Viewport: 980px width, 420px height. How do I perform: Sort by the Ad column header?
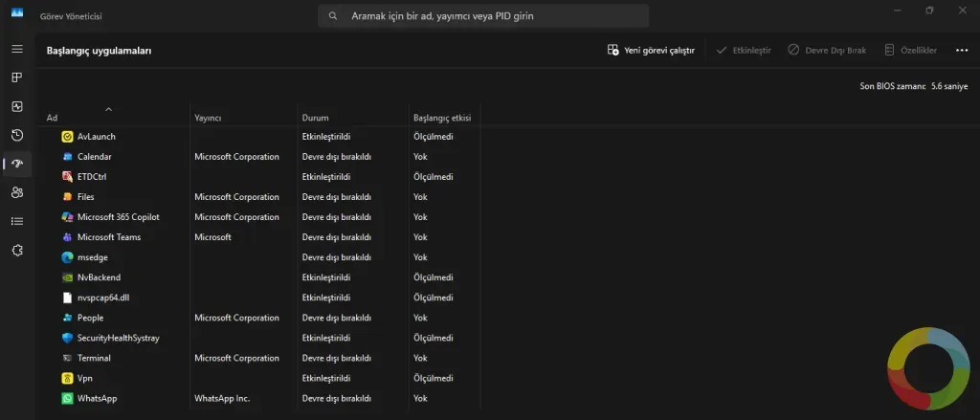(52, 118)
